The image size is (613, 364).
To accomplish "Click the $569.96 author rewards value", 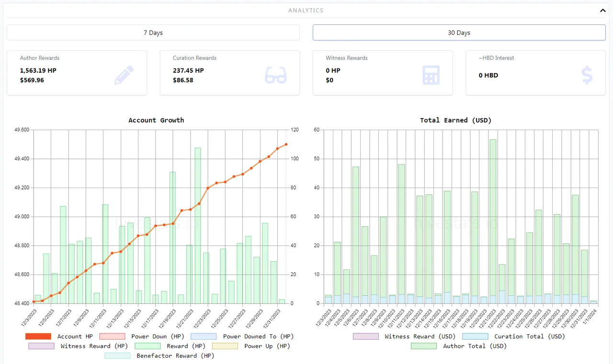I will (32, 80).
